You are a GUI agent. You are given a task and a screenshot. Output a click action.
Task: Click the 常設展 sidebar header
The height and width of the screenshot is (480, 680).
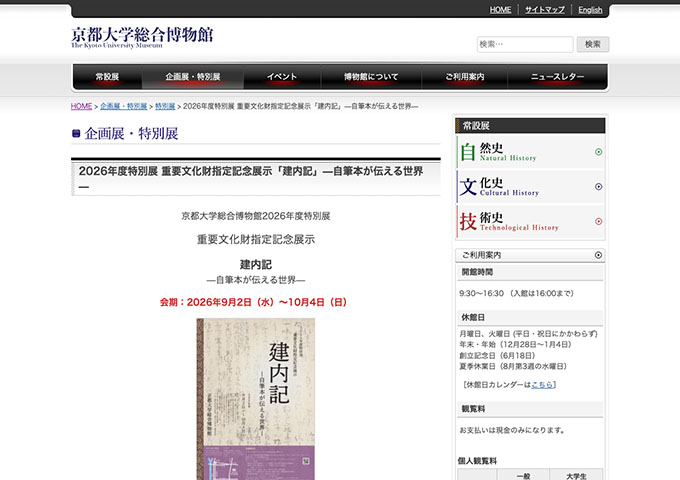530,126
